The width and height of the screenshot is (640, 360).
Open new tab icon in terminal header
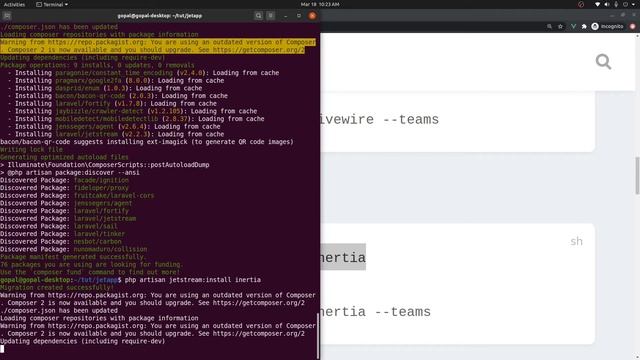point(7,16)
